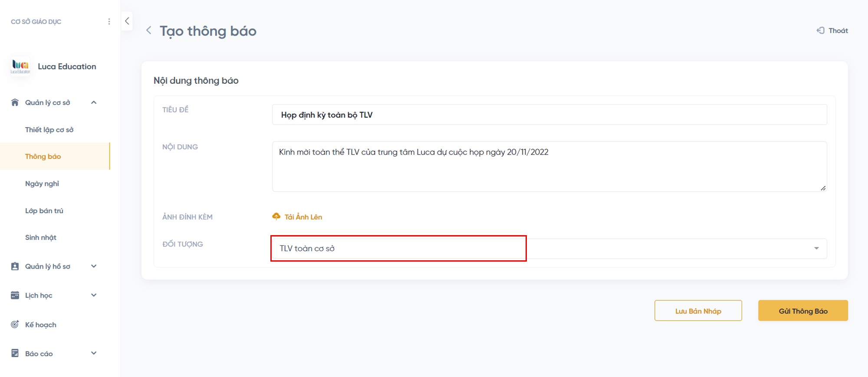The width and height of the screenshot is (868, 377).
Task: Collapse the sidebar with the arrow icon
Action: tap(127, 21)
